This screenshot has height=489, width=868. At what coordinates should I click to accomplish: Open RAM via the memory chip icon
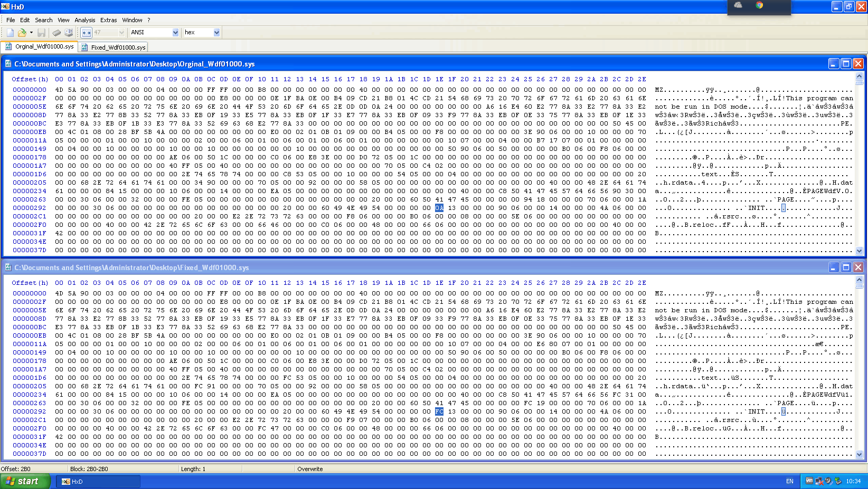[57, 33]
